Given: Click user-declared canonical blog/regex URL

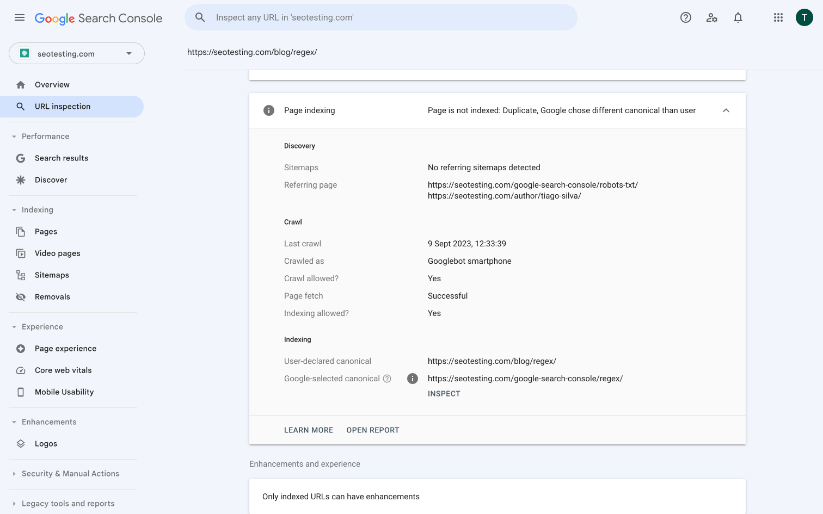Looking at the screenshot, I should tap(492, 361).
